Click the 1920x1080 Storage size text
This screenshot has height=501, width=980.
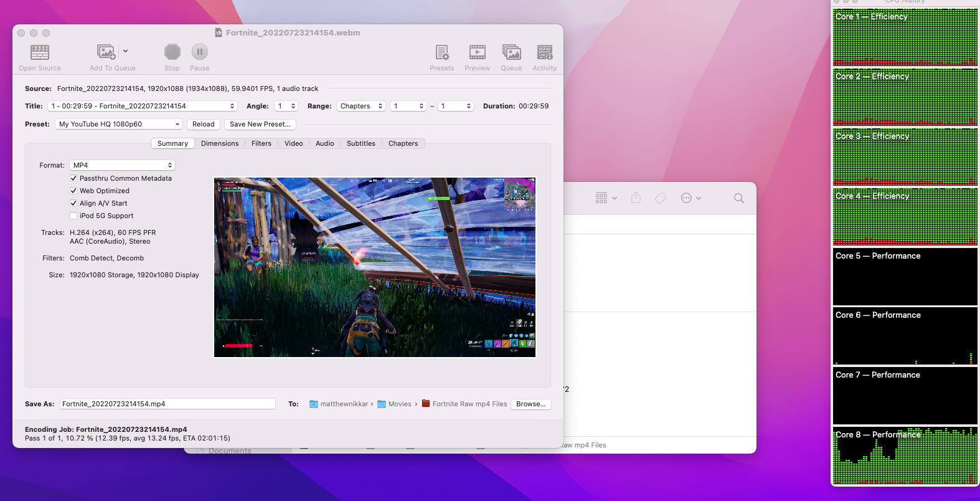[x=134, y=275]
